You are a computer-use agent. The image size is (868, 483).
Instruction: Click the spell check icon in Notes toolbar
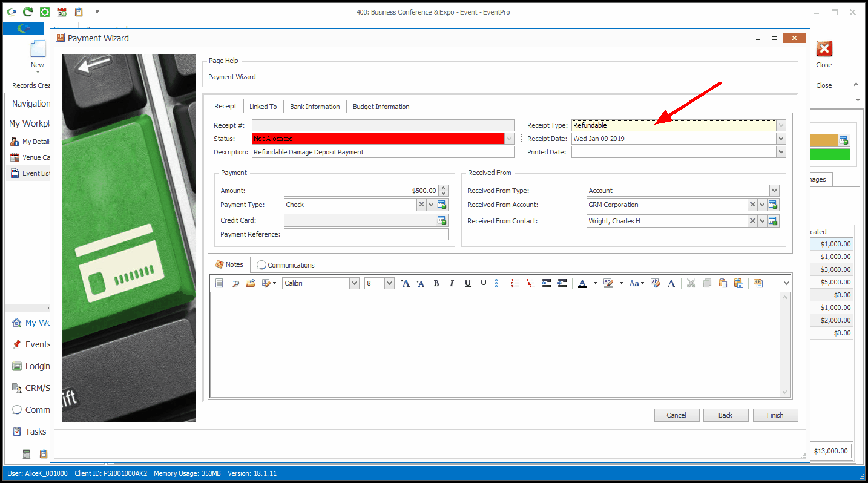point(655,283)
